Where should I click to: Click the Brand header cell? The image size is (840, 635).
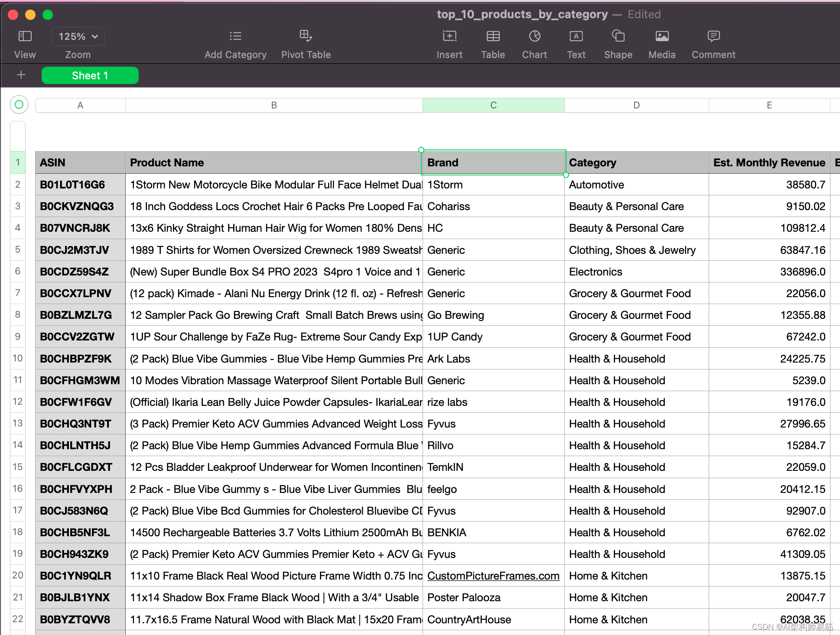493,162
